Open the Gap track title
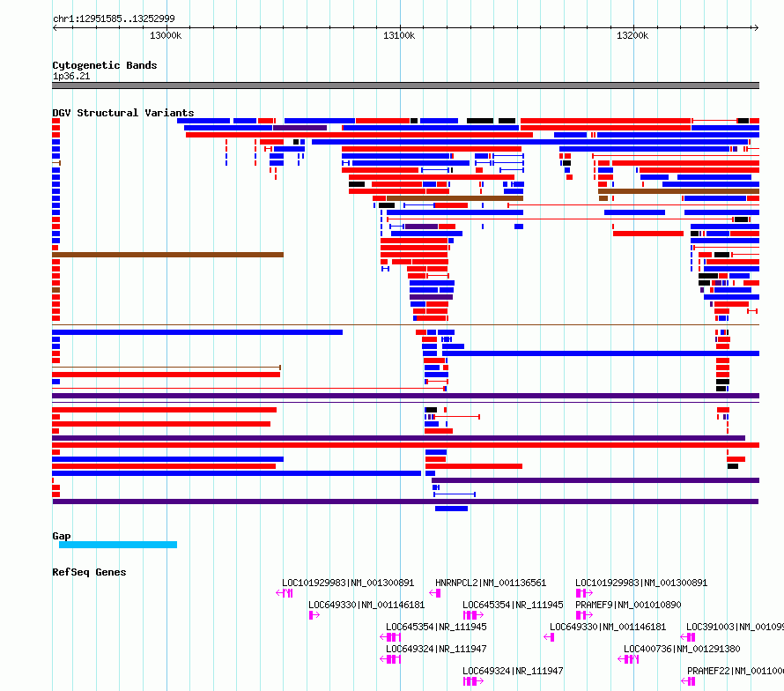The image size is (784, 691). (62, 536)
